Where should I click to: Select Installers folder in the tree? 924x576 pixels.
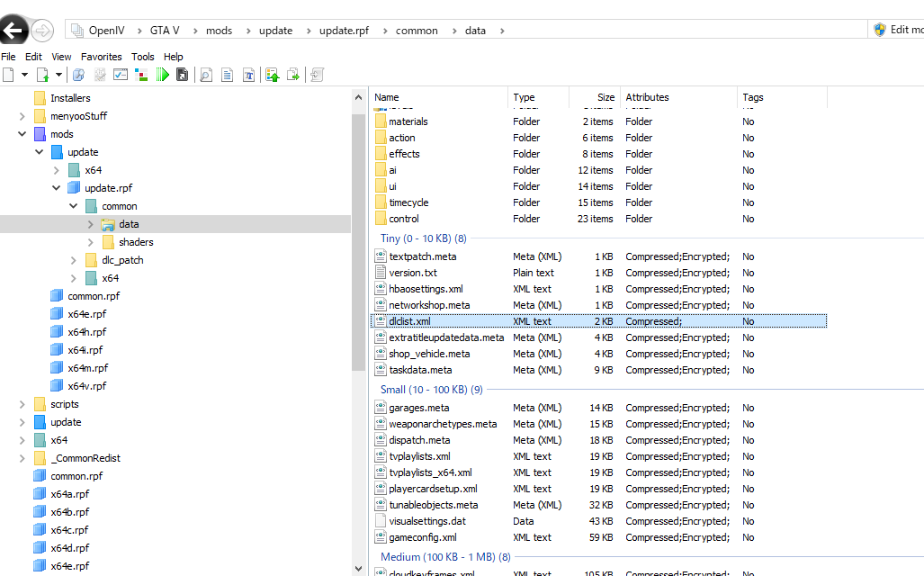(x=70, y=98)
